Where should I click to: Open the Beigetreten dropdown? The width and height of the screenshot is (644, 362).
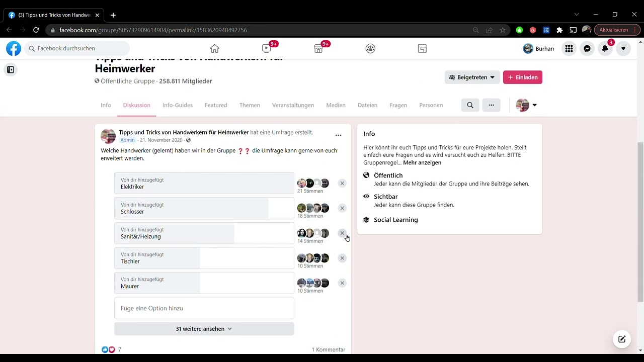[x=472, y=77]
